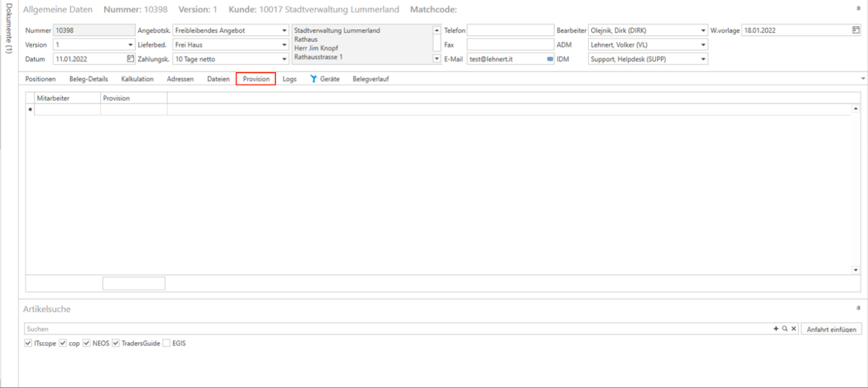868x388 pixels.
Task: Toggle the TradersGuide checkbox
Action: [116, 343]
